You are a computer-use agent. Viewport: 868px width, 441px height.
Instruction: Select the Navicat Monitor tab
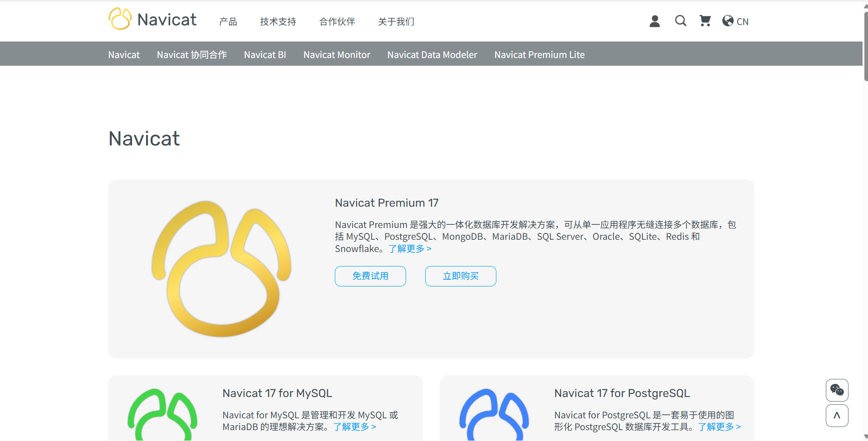click(337, 55)
